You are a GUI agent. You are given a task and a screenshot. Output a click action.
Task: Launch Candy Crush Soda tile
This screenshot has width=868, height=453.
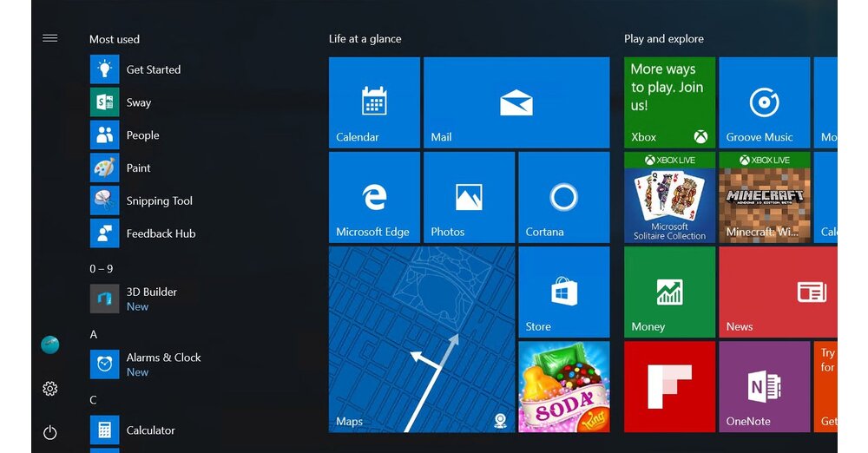point(564,386)
